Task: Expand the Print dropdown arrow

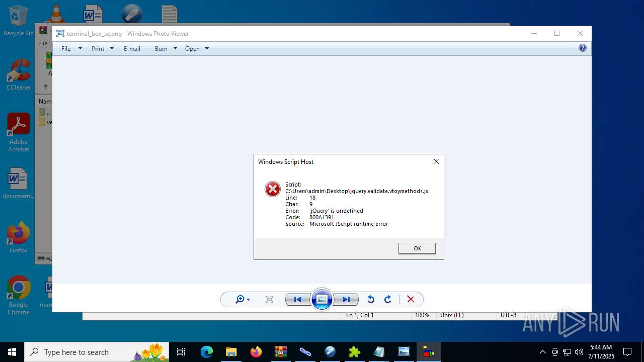Action: tap(112, 49)
